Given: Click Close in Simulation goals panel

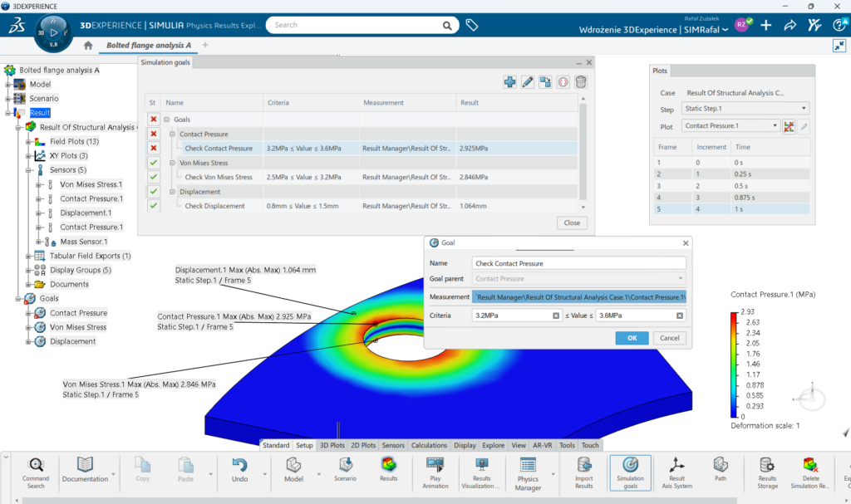Looking at the screenshot, I should click(x=572, y=223).
